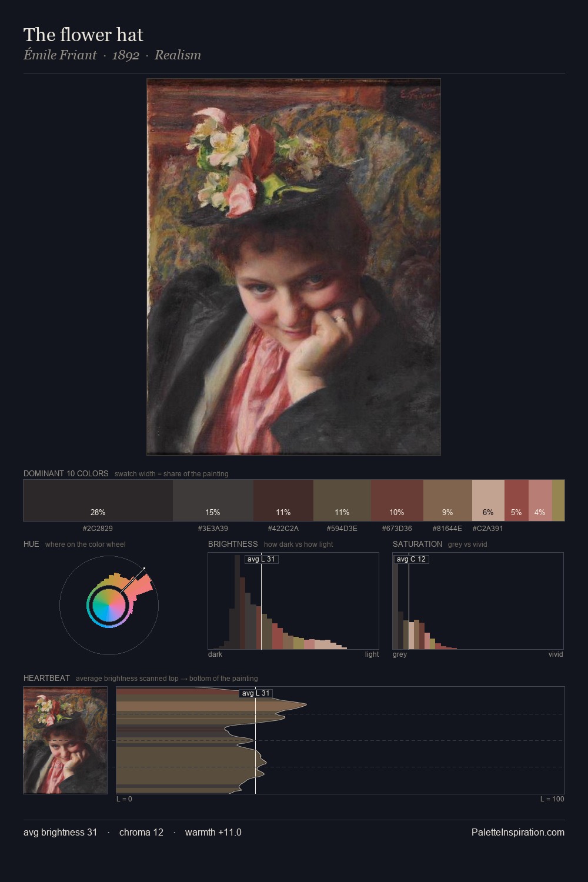588x882 pixels.
Task: Click the 28% swatch #2C2829
Action: click(98, 500)
